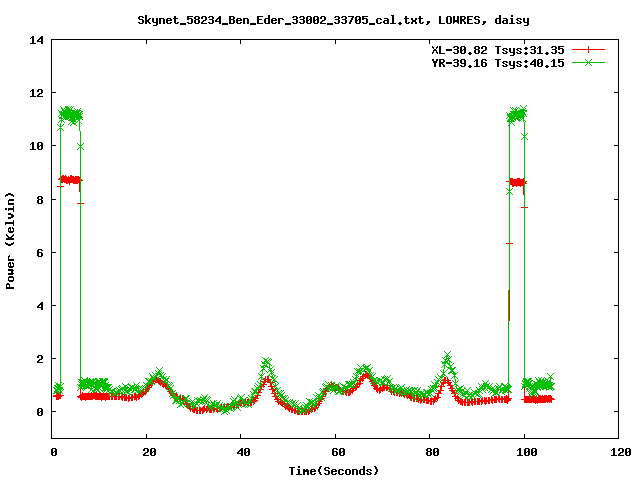Click the x-axis tick label 100
Viewport: 640px width, 480px height.
pos(527,452)
